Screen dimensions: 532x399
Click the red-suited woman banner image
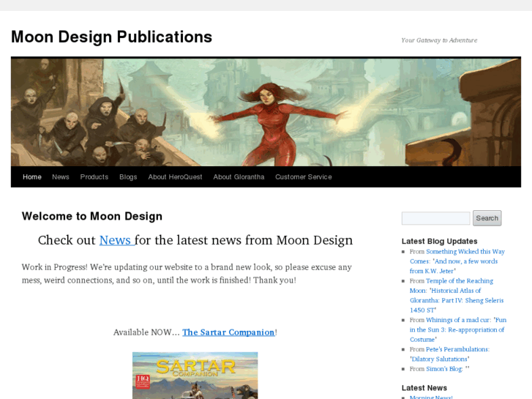click(x=266, y=112)
